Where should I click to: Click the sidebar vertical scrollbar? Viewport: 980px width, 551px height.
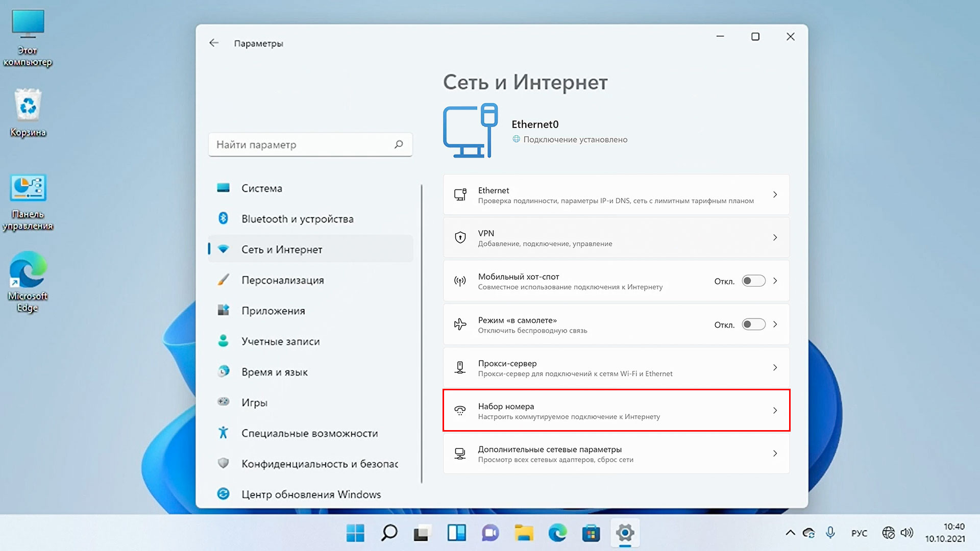click(422, 332)
